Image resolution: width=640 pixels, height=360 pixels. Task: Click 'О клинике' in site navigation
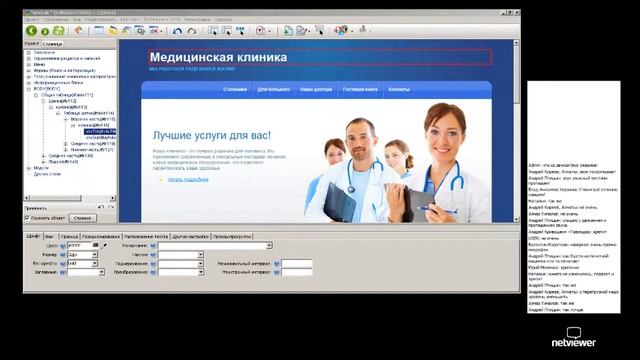235,89
